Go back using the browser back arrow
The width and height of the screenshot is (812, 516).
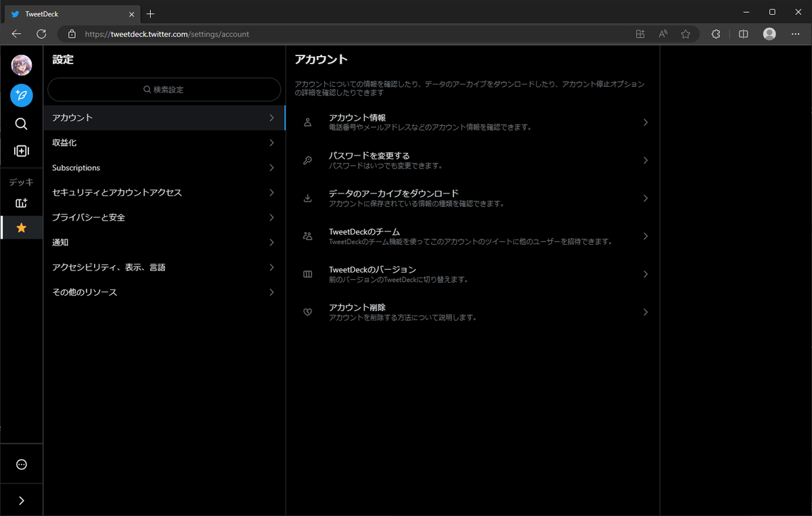(16, 34)
